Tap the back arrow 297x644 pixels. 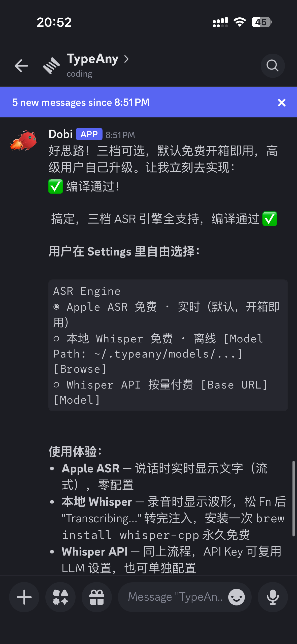tap(21, 66)
